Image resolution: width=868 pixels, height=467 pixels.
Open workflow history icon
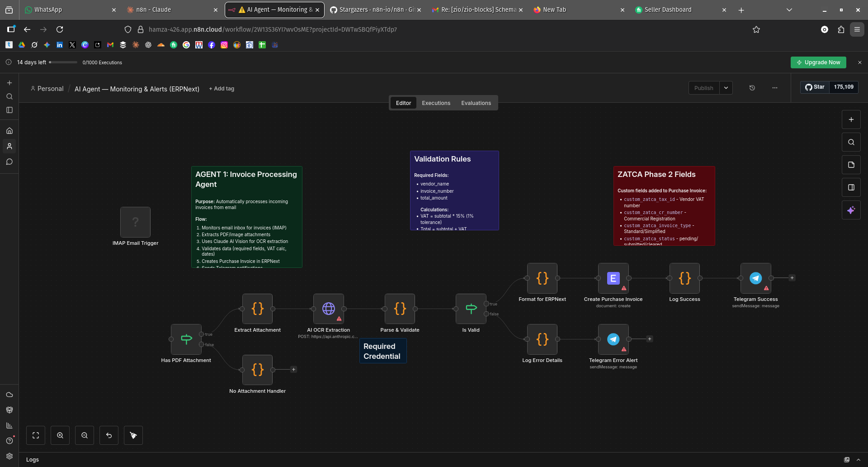tap(752, 88)
